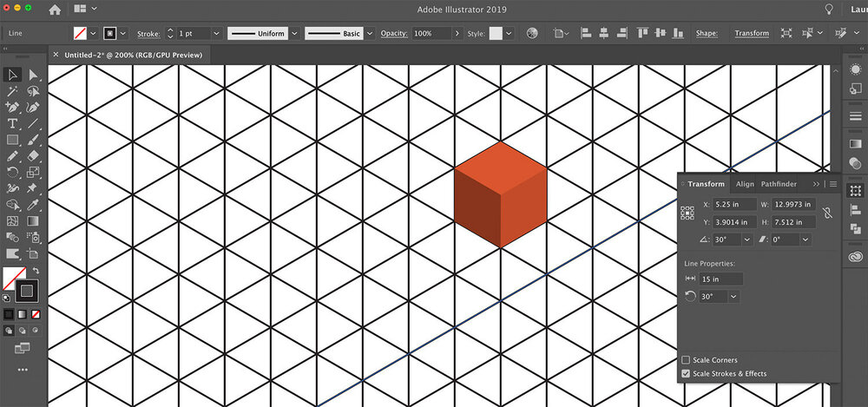The height and width of the screenshot is (407, 868).
Task: Select the Pen tool
Action: 13,108
